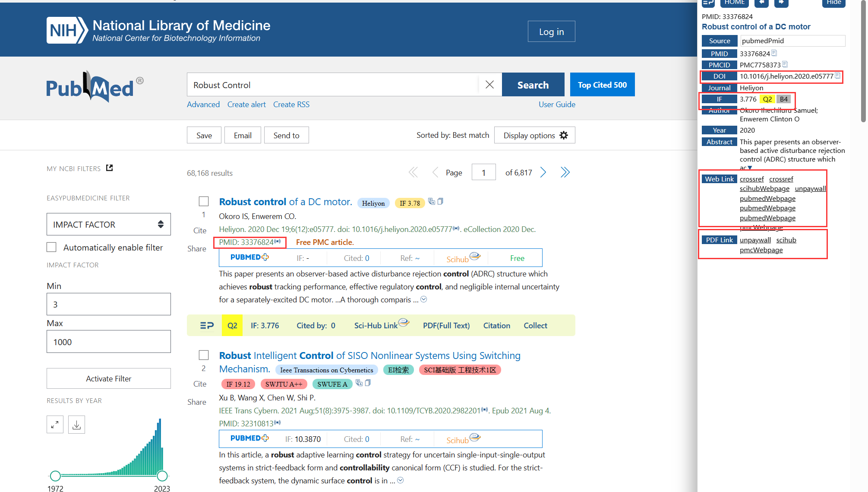Click EP logo in the yellow result toolbar
The height and width of the screenshot is (492, 868).
tap(207, 325)
